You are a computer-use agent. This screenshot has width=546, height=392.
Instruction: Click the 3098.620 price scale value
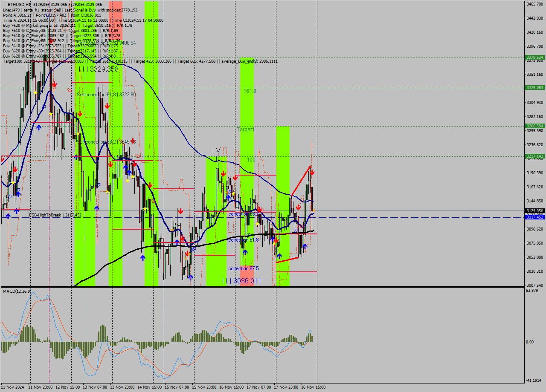pyautogui.click(x=535, y=229)
